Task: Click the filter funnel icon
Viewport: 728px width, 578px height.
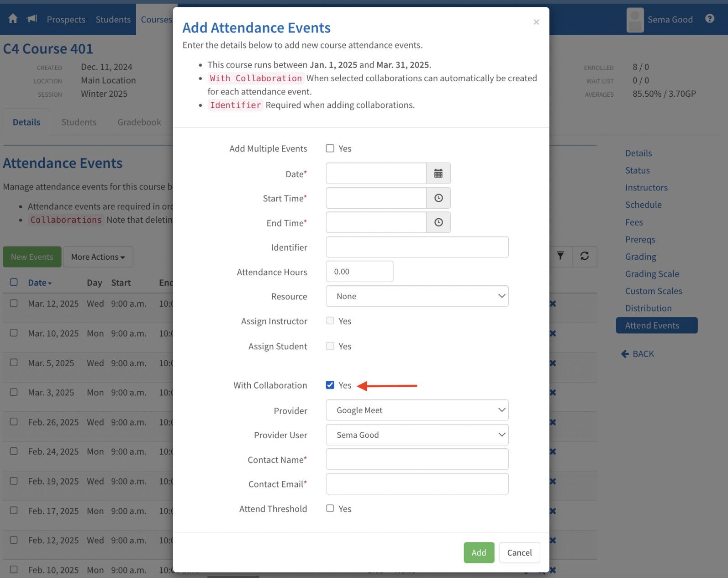Action: pos(560,256)
